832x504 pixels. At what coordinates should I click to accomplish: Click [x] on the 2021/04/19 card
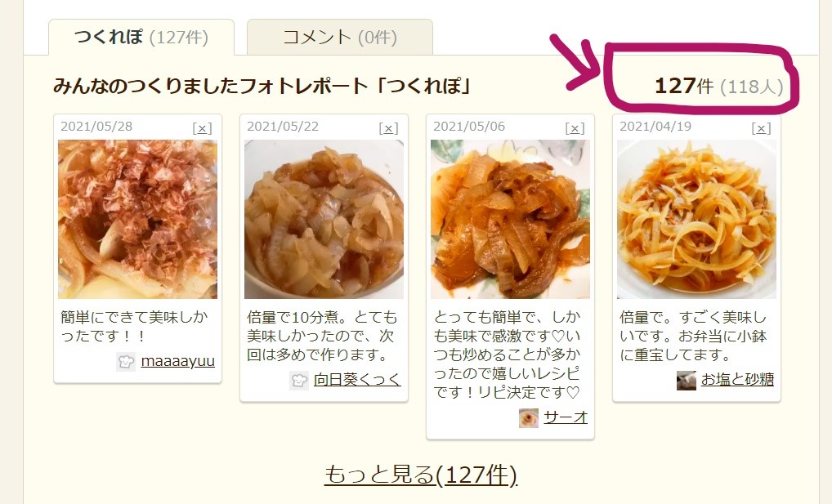click(761, 128)
